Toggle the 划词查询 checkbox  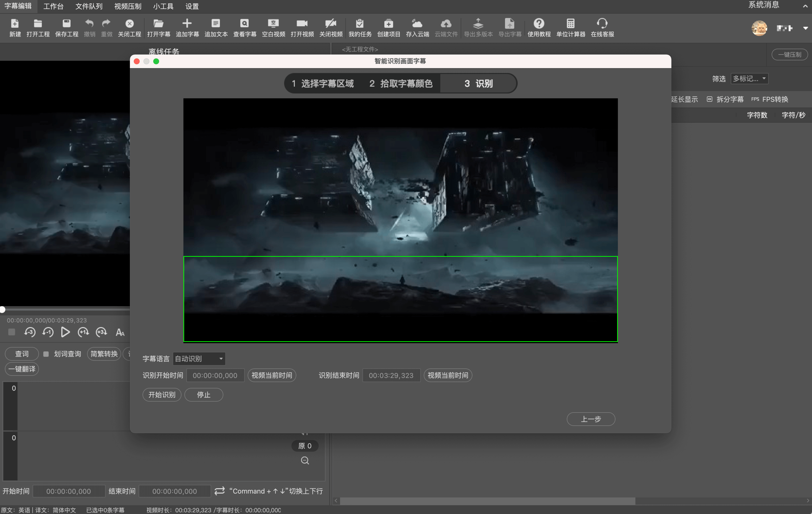pyautogui.click(x=46, y=354)
